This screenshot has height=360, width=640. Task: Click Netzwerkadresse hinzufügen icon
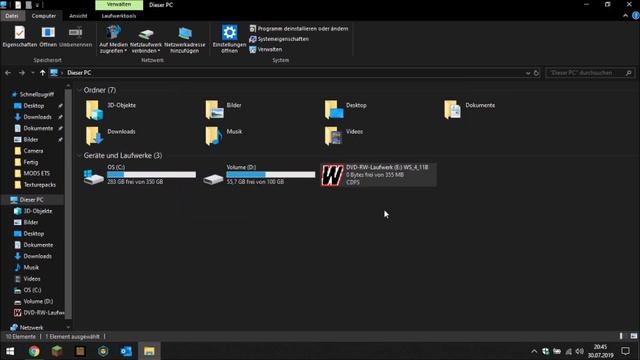pyautogui.click(x=185, y=33)
